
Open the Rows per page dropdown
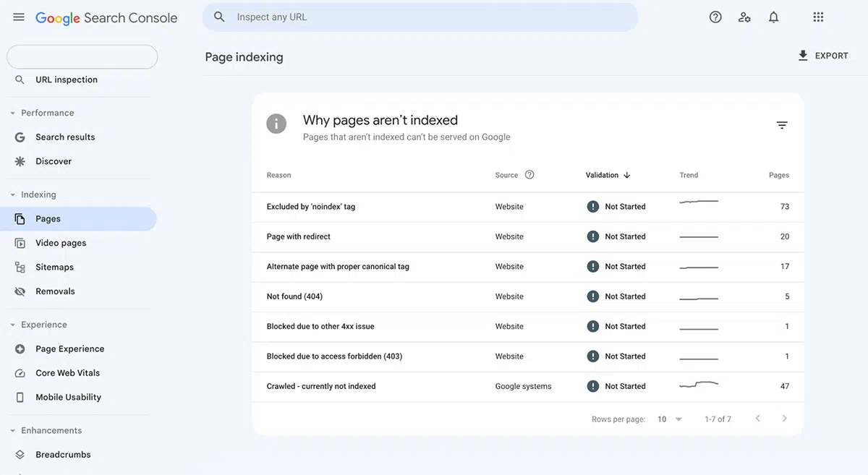pos(670,419)
